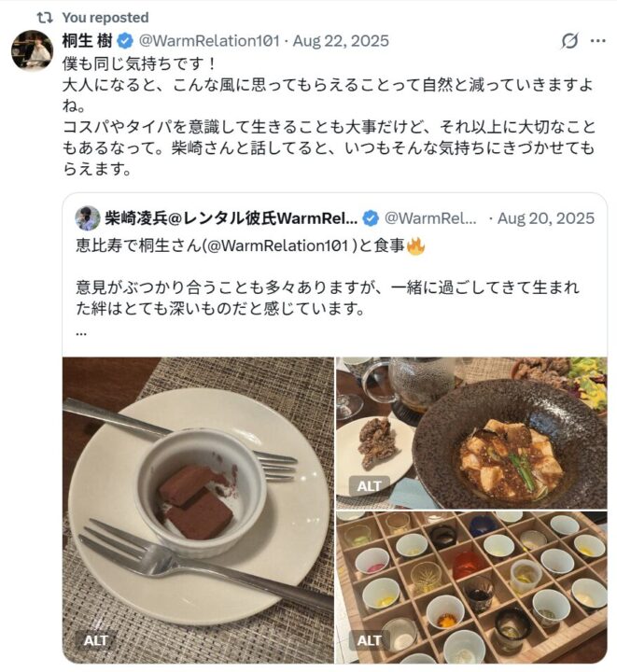Viewport: 617px width, 672px height.
Task: Open the Aug 20, 2025 quoted post timestamp
Action: click(x=546, y=218)
